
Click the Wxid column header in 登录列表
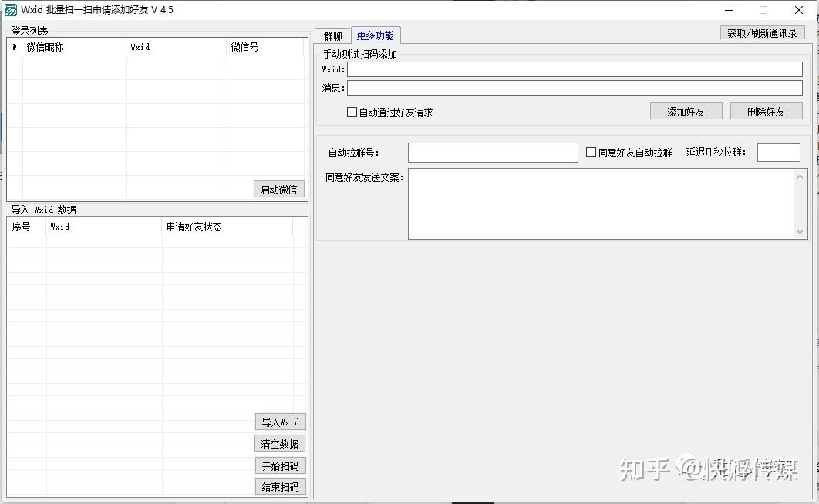click(177, 47)
